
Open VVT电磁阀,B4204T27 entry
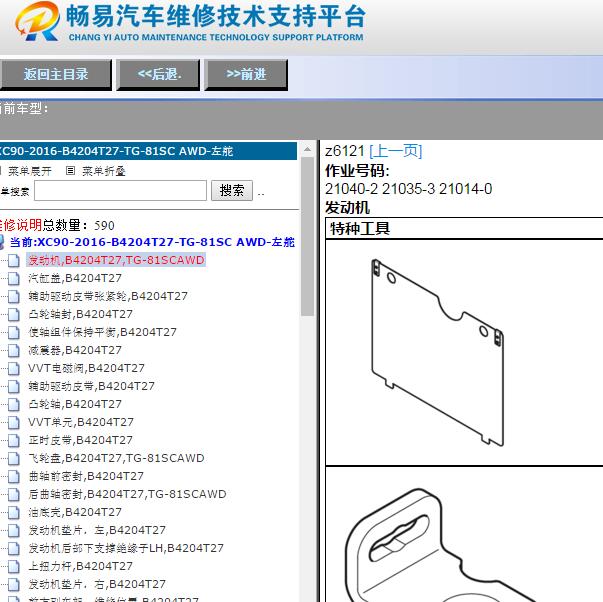[86, 368]
